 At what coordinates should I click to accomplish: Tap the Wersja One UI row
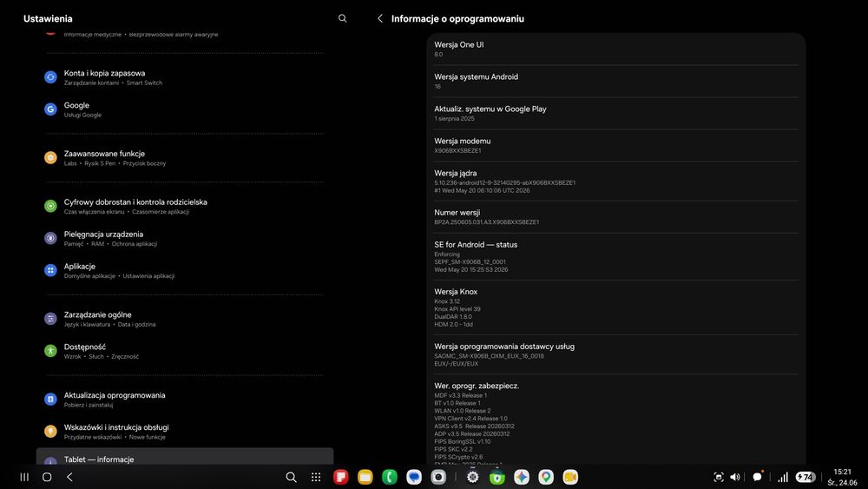[x=615, y=50]
